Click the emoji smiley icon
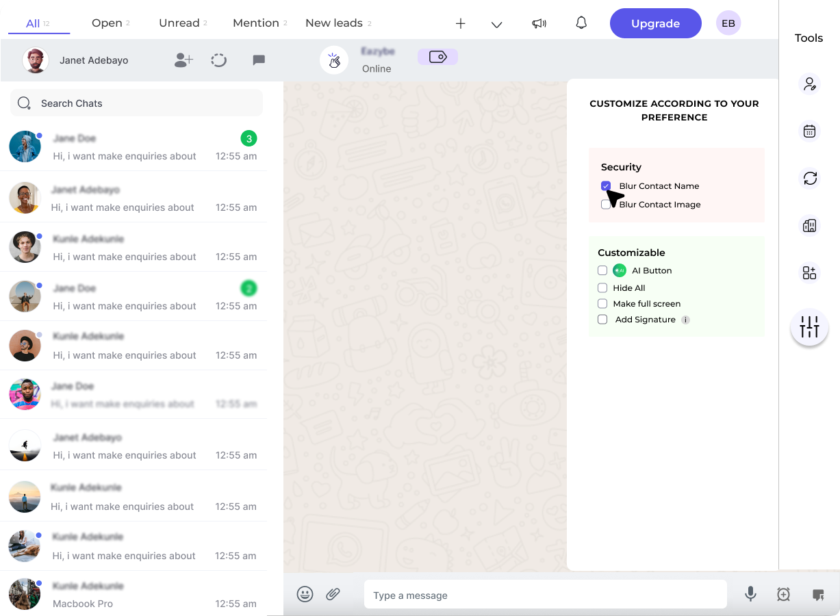 point(305,594)
